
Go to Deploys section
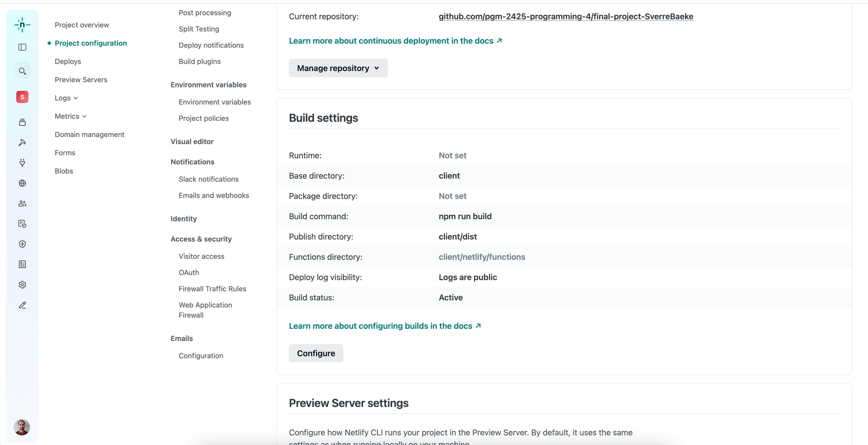tap(68, 61)
